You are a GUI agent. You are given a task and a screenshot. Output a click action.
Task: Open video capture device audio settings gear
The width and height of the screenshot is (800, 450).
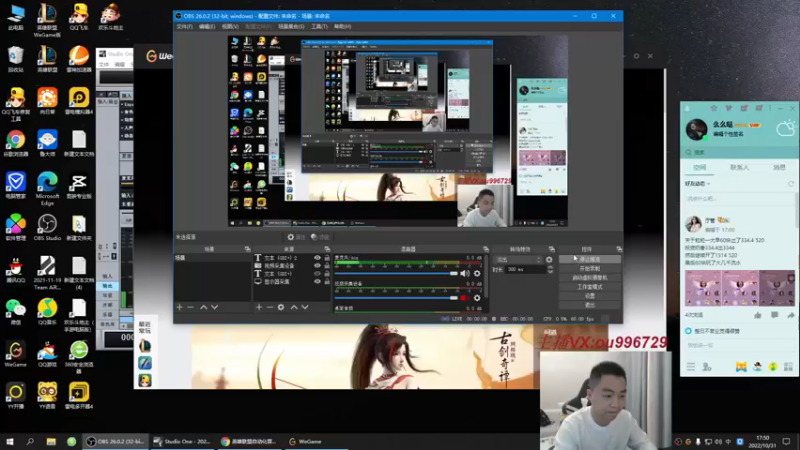click(x=477, y=298)
